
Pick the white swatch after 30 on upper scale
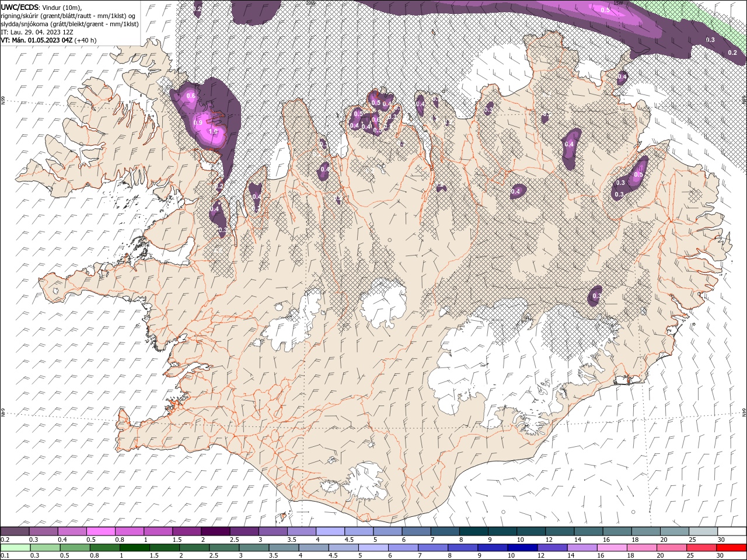coord(731,531)
